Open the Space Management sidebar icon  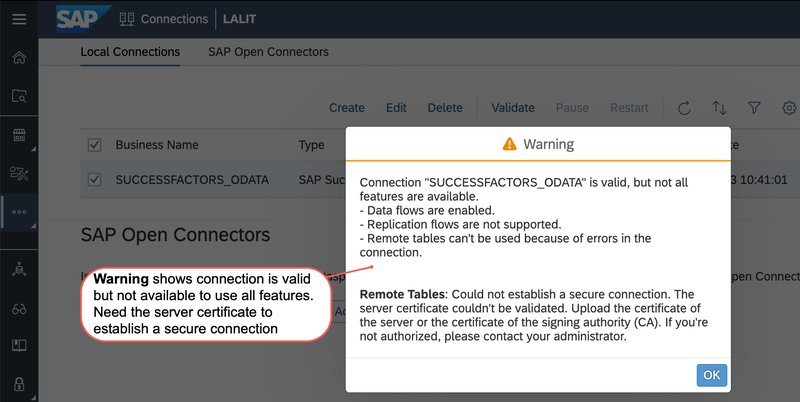point(19,269)
